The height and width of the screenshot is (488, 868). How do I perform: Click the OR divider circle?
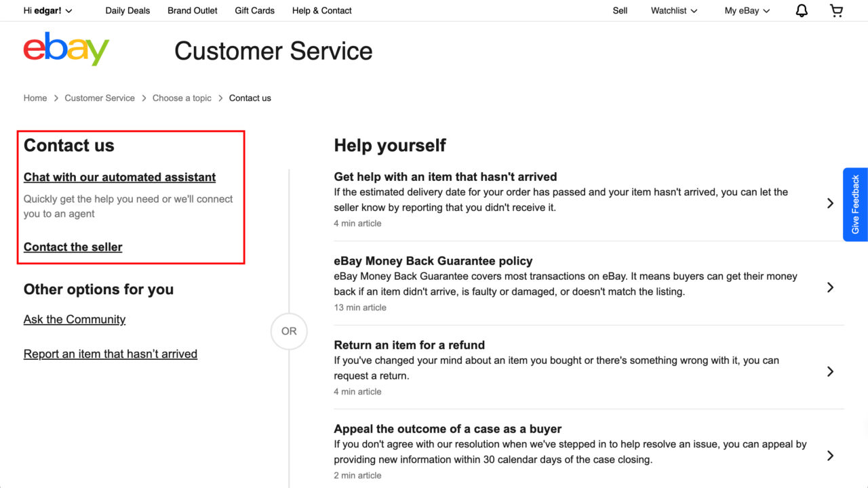click(289, 331)
